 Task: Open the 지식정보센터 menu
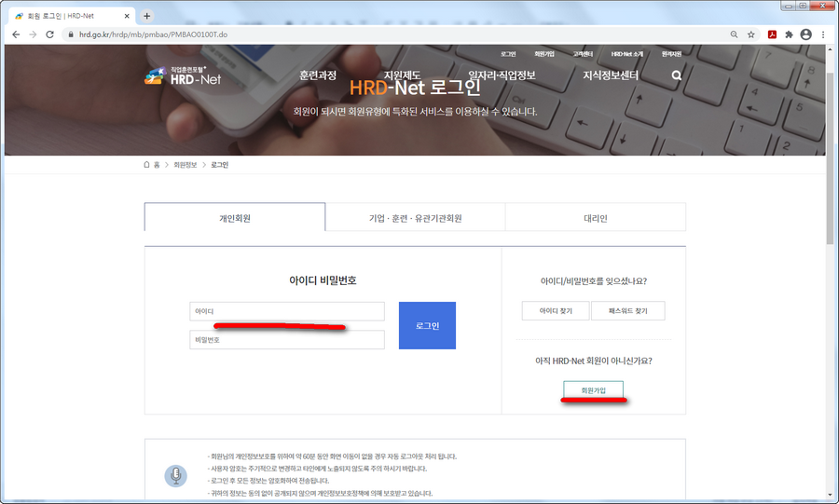[611, 75]
